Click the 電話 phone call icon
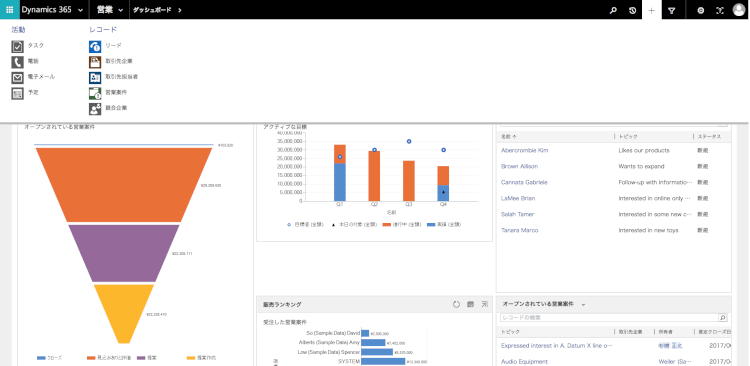 pyautogui.click(x=17, y=62)
